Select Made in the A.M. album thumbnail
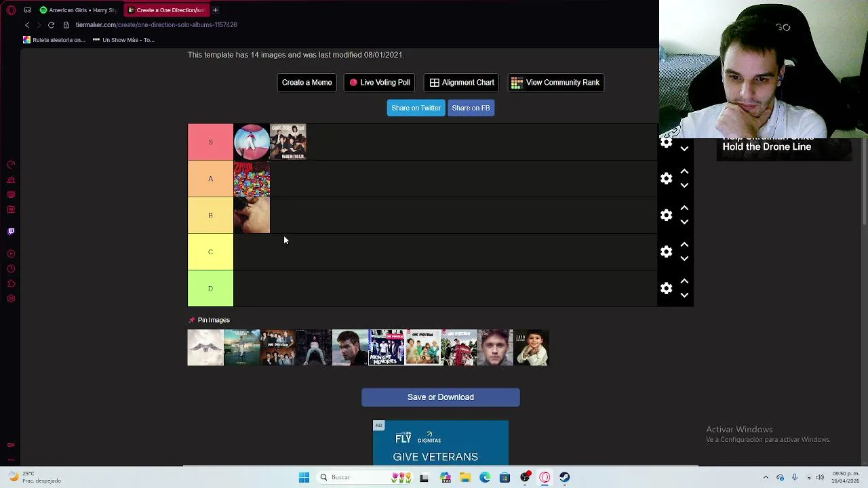 click(x=288, y=142)
